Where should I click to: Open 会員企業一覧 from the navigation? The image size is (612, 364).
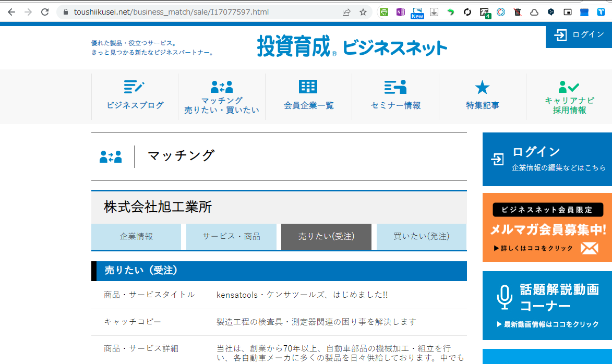point(308,96)
